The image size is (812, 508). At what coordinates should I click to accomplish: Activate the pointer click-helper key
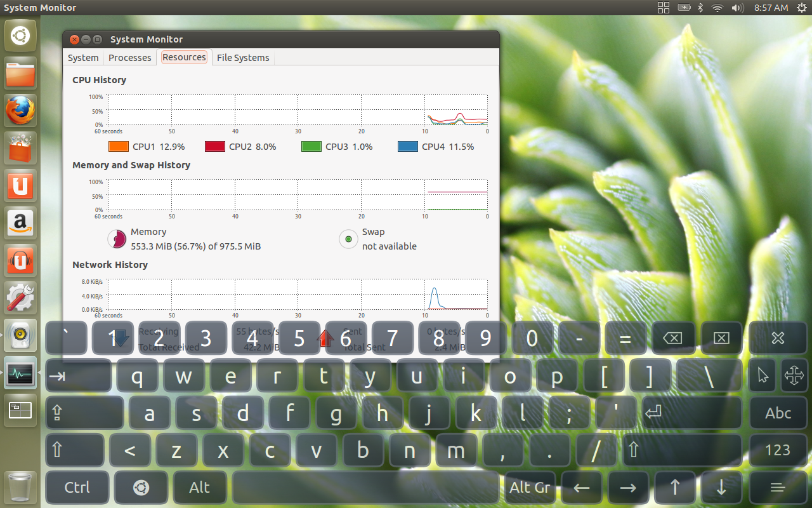pos(763,376)
